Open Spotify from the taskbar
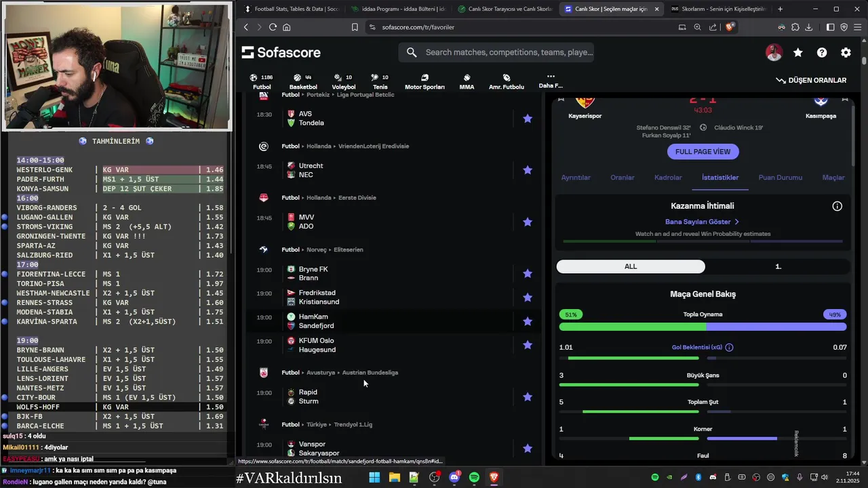Image resolution: width=868 pixels, height=488 pixels. pos(474,478)
